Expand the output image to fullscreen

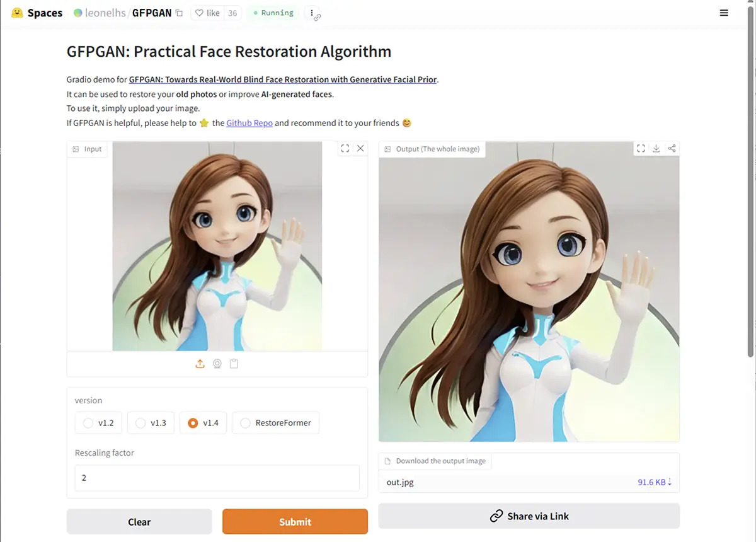coord(641,148)
